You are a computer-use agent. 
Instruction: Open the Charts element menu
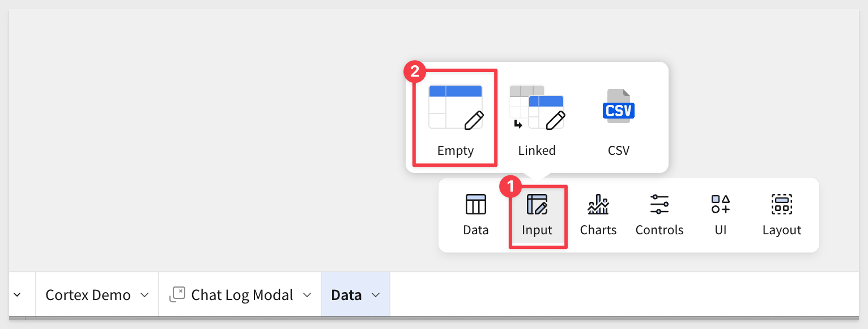(x=598, y=214)
